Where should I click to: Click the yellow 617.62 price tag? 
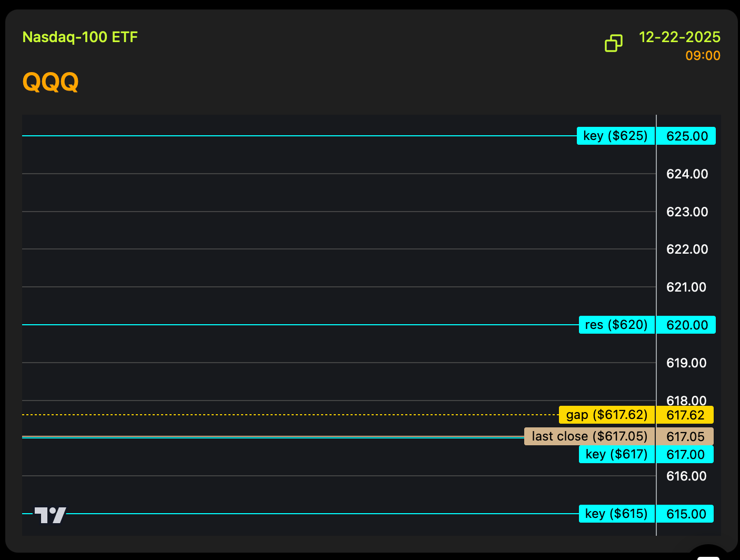click(x=685, y=415)
